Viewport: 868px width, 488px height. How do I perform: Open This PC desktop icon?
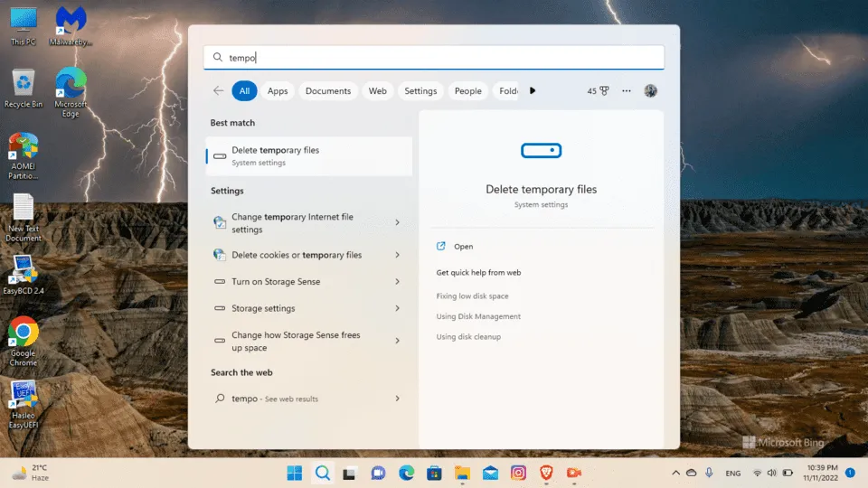[x=24, y=25]
